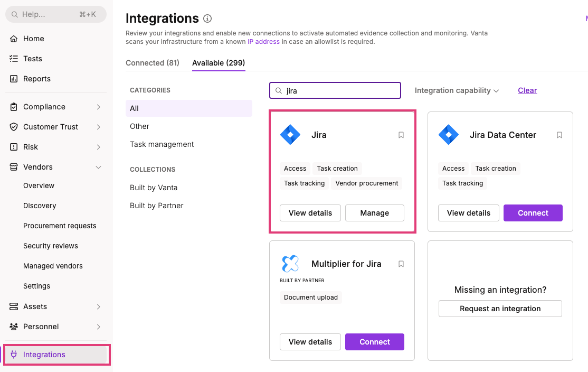The height and width of the screenshot is (372, 588).
Task: Open Security reviews page
Action: tap(51, 246)
